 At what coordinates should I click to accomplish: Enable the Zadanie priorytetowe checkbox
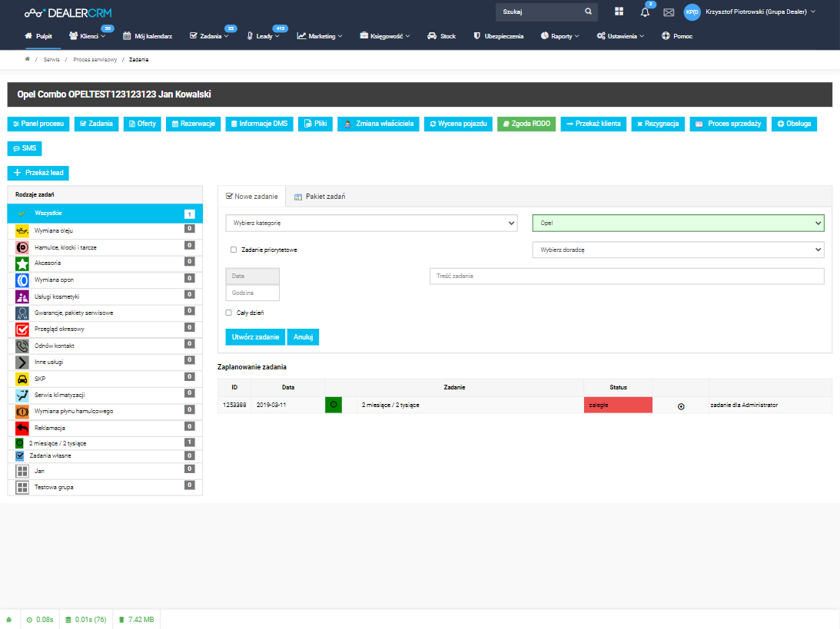(x=234, y=250)
